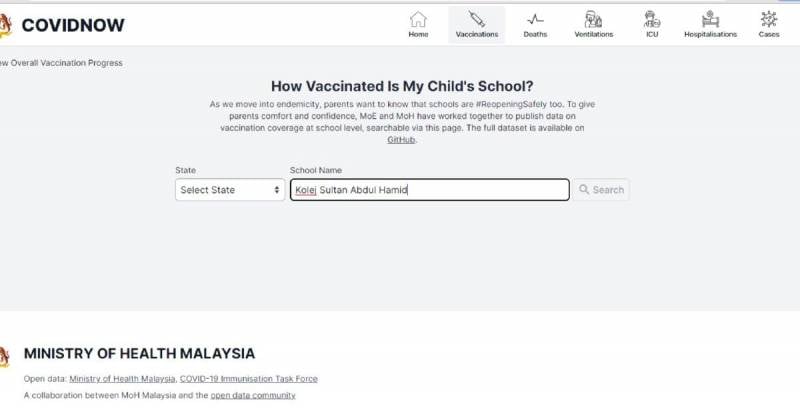Open the GitHub dataset link
This screenshot has width=800, height=419.
pyautogui.click(x=401, y=139)
